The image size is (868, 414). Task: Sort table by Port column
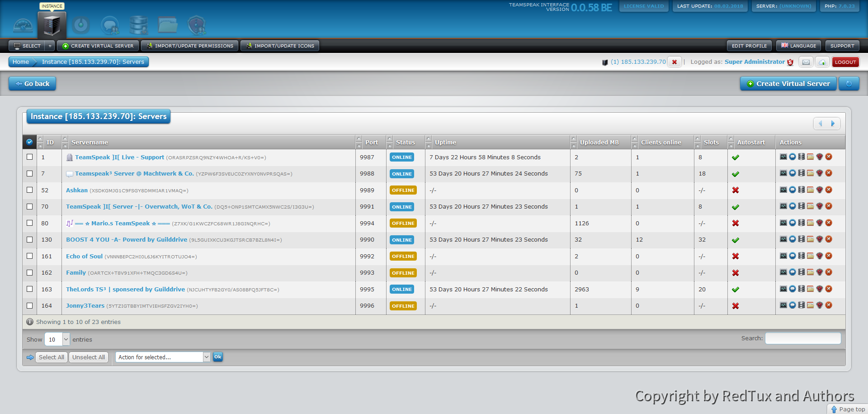click(x=371, y=142)
